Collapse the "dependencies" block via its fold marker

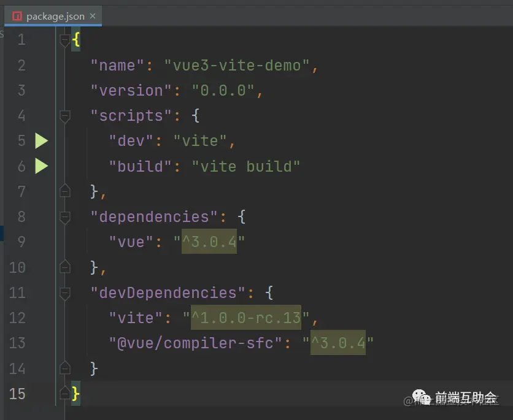pyautogui.click(x=65, y=216)
